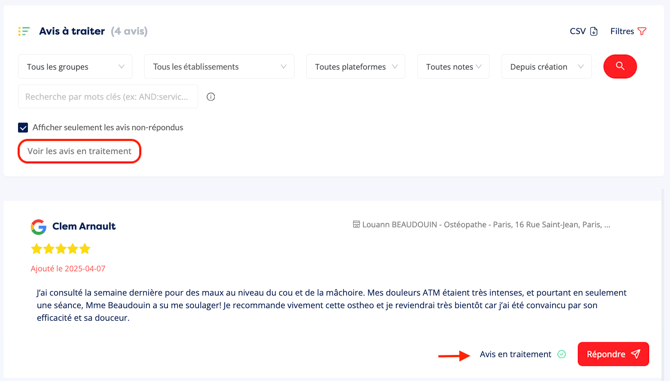The width and height of the screenshot is (670, 381).
Task: Click the green check next to Avis en traitement
Action: point(562,354)
